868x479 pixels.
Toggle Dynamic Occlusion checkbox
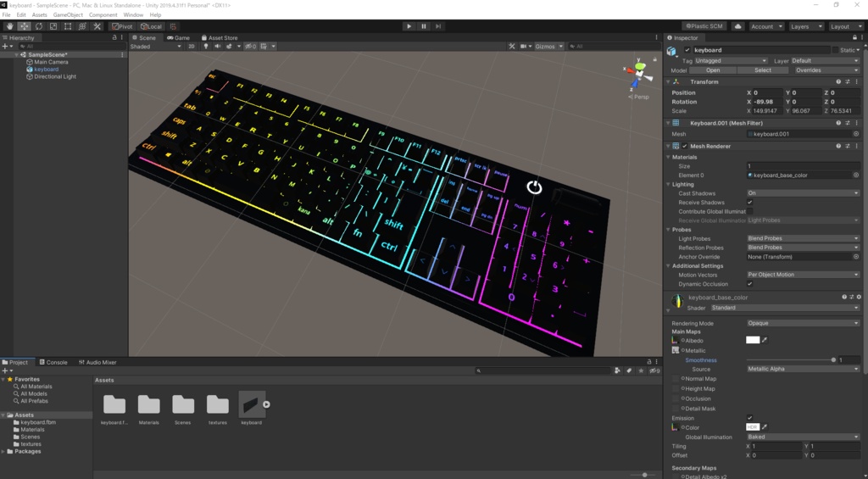point(750,283)
